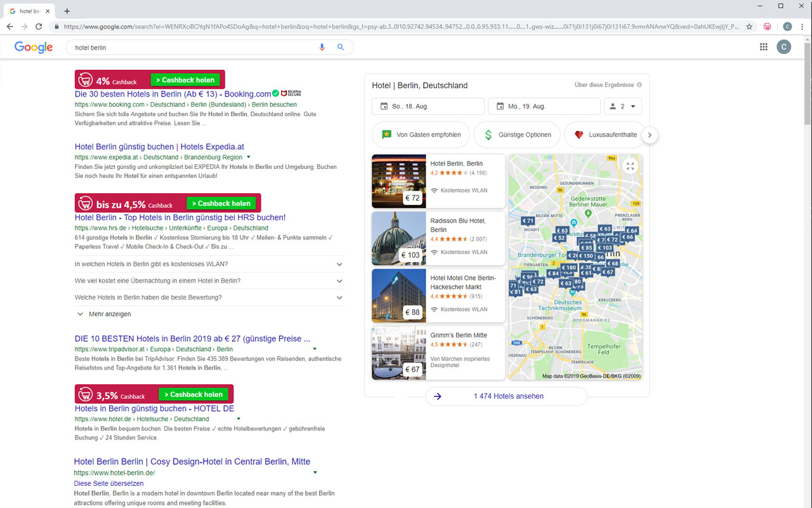Select the check-out date Mo., 19. Aug.

pyautogui.click(x=544, y=106)
